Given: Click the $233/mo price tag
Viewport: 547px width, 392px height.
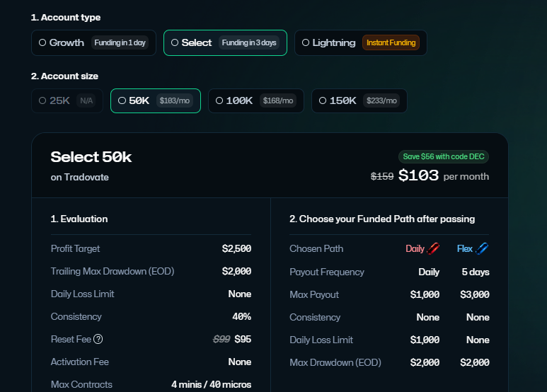Looking at the screenshot, I should pyautogui.click(x=381, y=100).
